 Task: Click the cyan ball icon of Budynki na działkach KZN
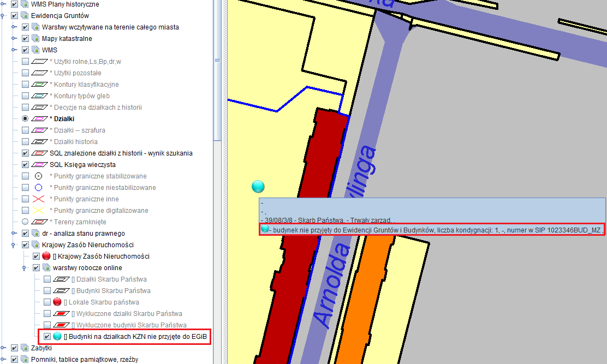pyautogui.click(x=57, y=337)
